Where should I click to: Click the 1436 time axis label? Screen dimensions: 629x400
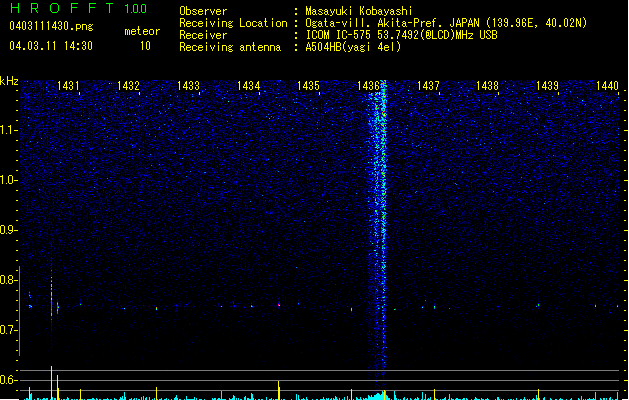368,85
